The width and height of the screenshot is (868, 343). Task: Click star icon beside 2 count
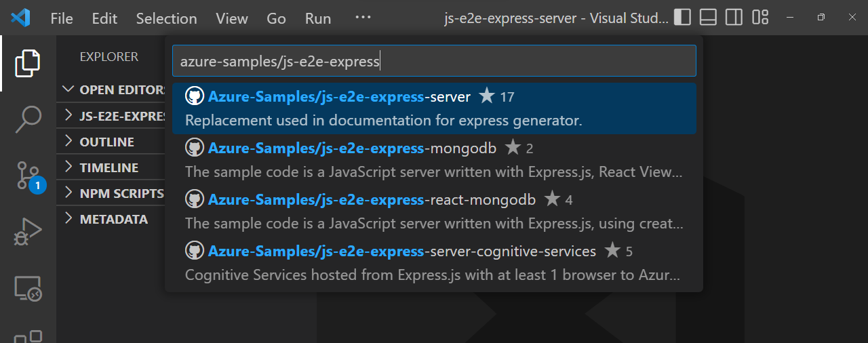[x=513, y=147]
